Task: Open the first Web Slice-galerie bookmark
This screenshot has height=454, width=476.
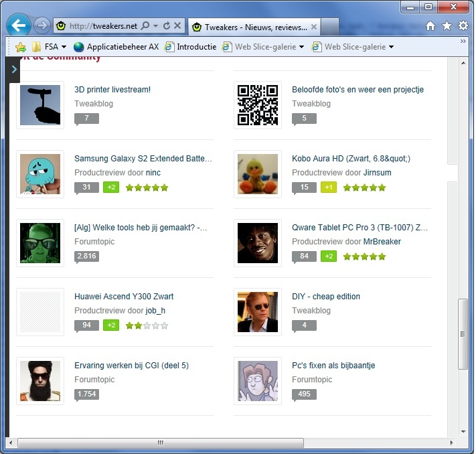Action: [x=259, y=47]
